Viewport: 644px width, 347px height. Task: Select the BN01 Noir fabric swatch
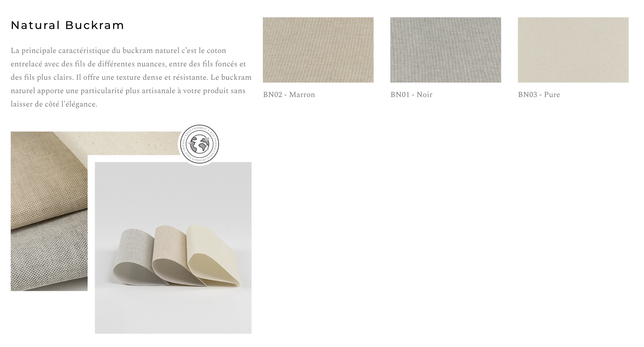[x=446, y=50]
